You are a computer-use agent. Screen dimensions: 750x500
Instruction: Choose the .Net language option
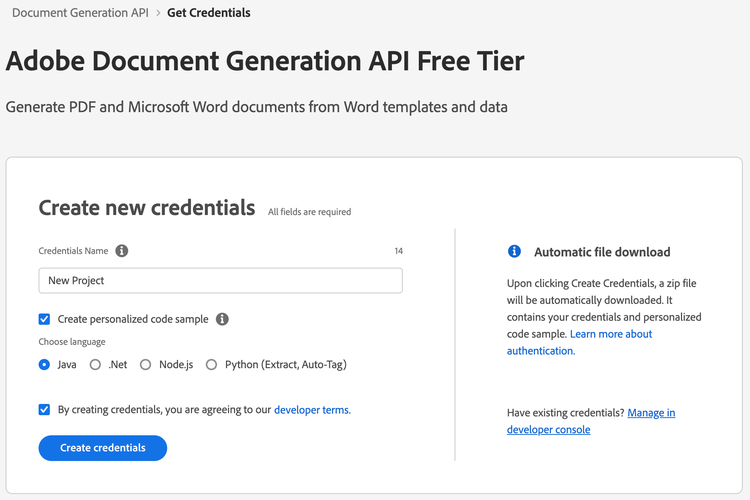point(95,365)
